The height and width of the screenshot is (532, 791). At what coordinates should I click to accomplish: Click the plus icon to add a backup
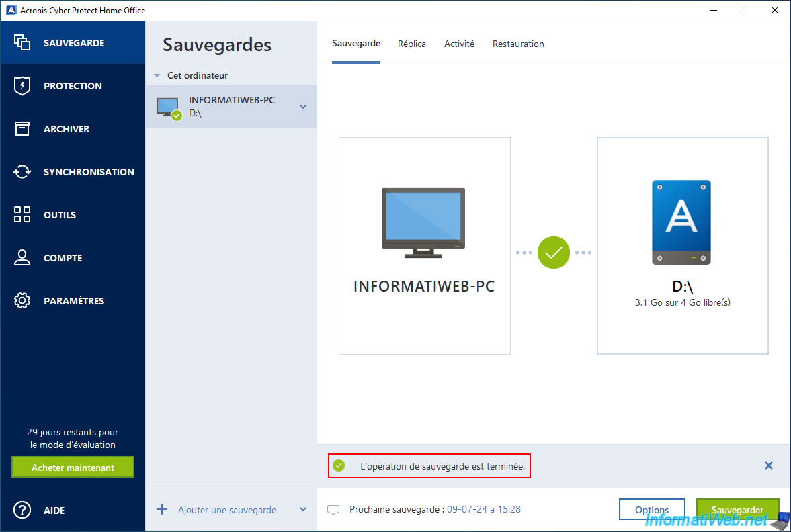pos(162,509)
